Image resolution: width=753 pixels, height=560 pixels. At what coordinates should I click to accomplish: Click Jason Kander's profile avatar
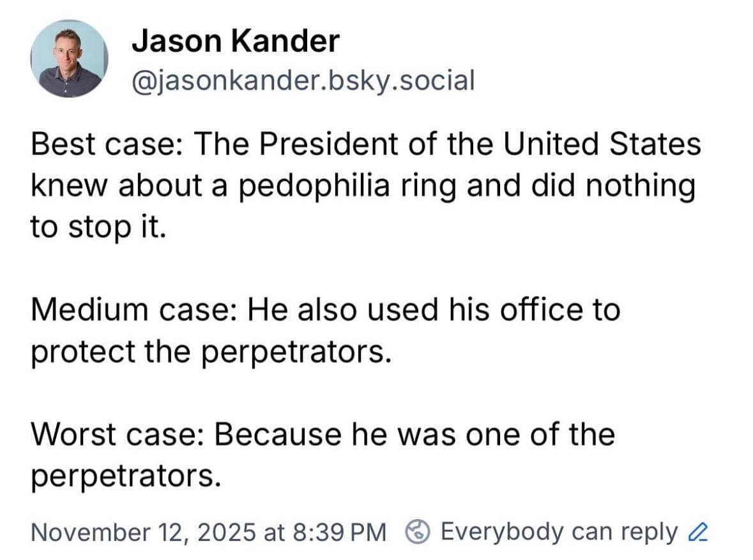(69, 59)
